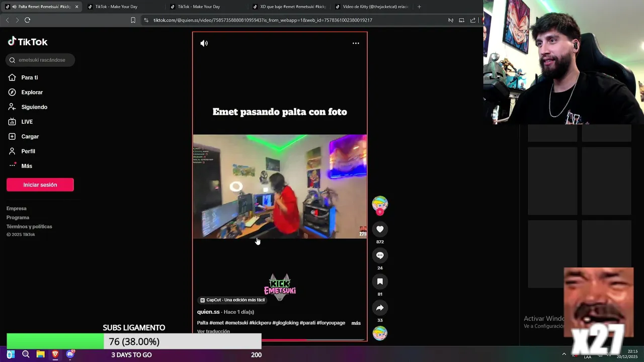Open the Para ti home feed

[23, 77]
